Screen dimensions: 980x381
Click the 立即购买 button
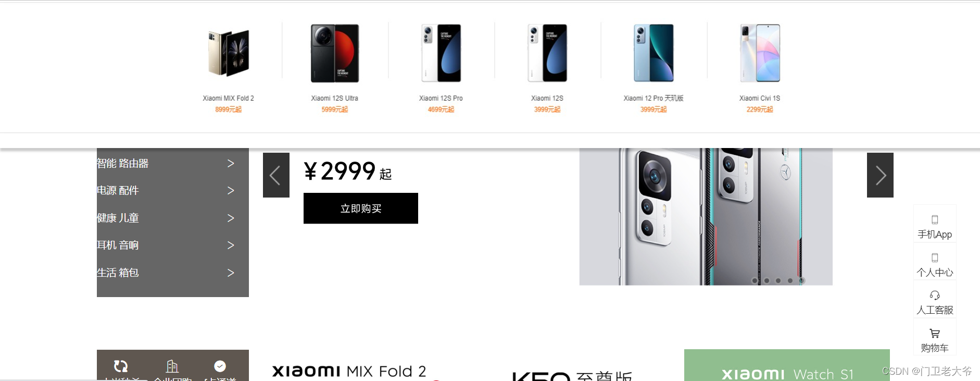[x=361, y=208]
